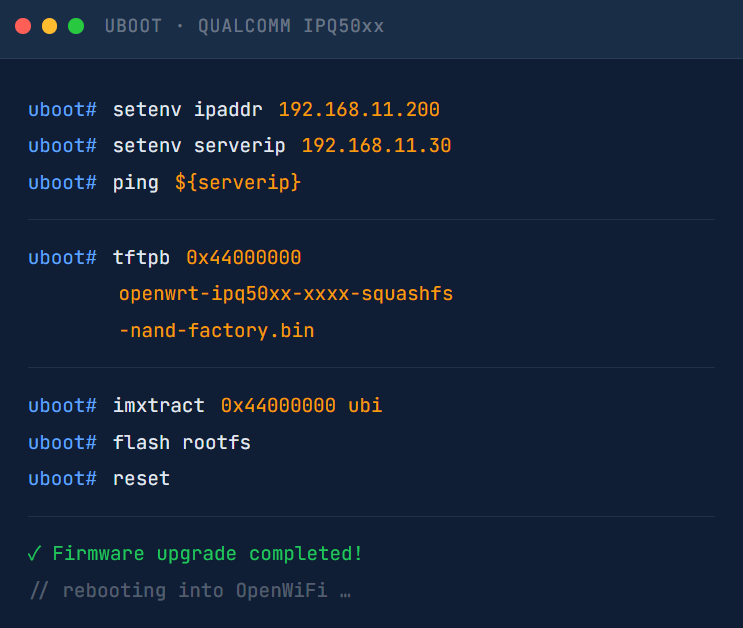Click the yellow minimize window dot

pos(49,26)
